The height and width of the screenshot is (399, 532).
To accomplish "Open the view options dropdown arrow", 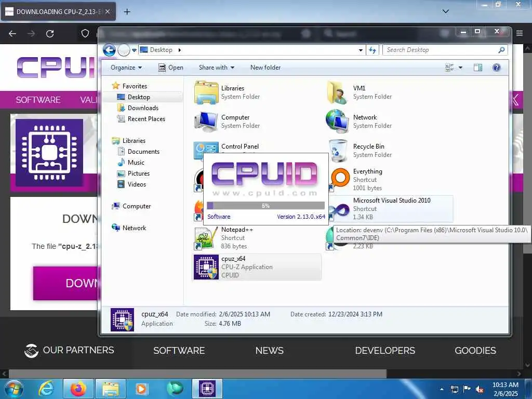I will coord(460,68).
